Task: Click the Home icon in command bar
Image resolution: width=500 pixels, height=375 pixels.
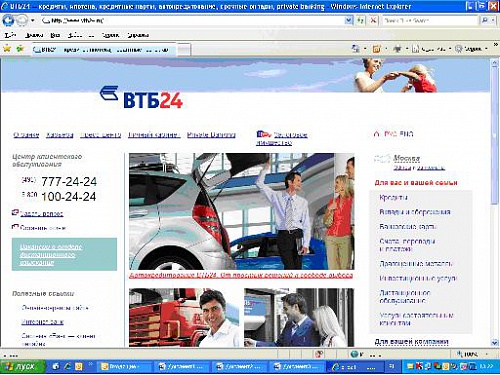Action: pos(356,49)
